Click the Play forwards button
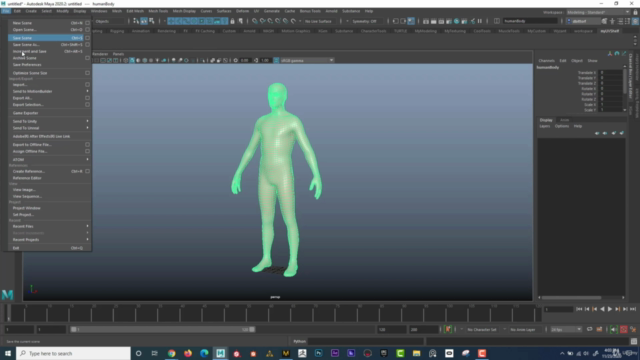The image size is (640, 360). click(610, 309)
